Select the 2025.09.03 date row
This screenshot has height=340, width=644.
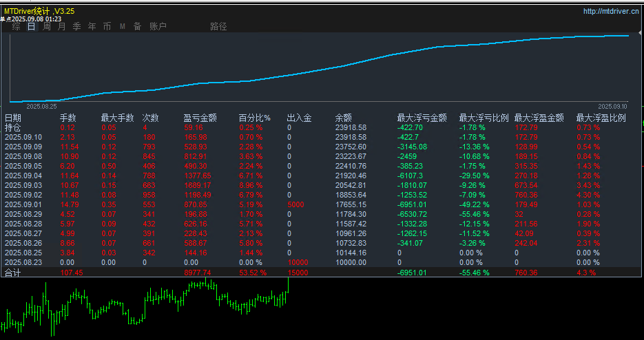[23, 185]
